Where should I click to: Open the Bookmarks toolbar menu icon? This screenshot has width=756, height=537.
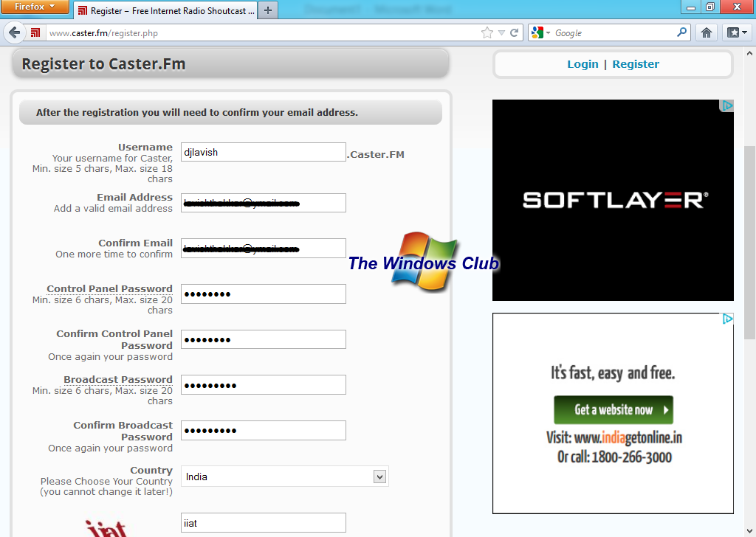coord(736,32)
